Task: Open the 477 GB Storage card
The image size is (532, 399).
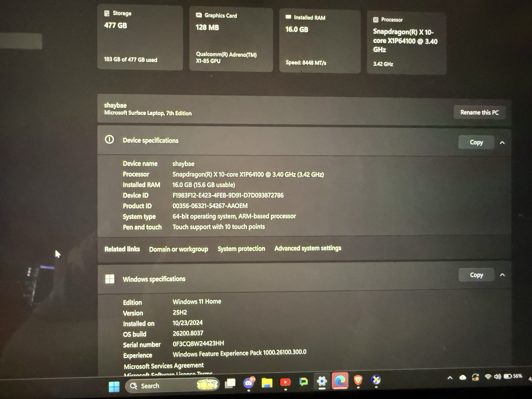Action: click(140, 38)
